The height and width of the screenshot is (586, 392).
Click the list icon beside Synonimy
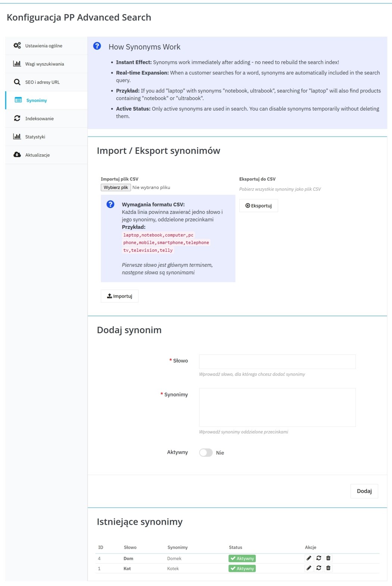[18, 100]
